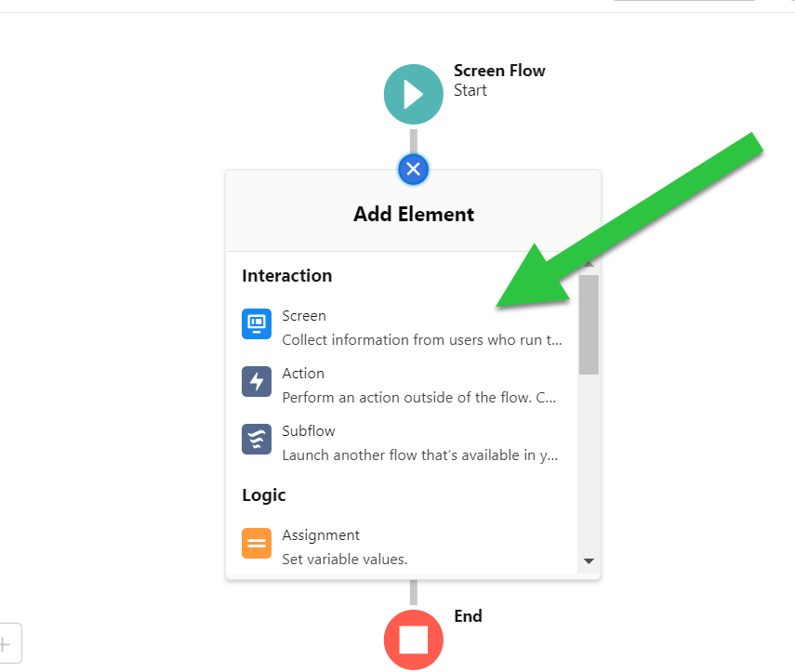Click the scrollbar thumb in the popup

pyautogui.click(x=589, y=321)
